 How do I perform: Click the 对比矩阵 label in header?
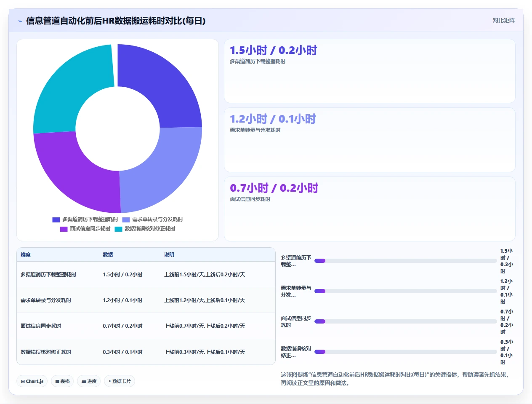click(x=503, y=20)
